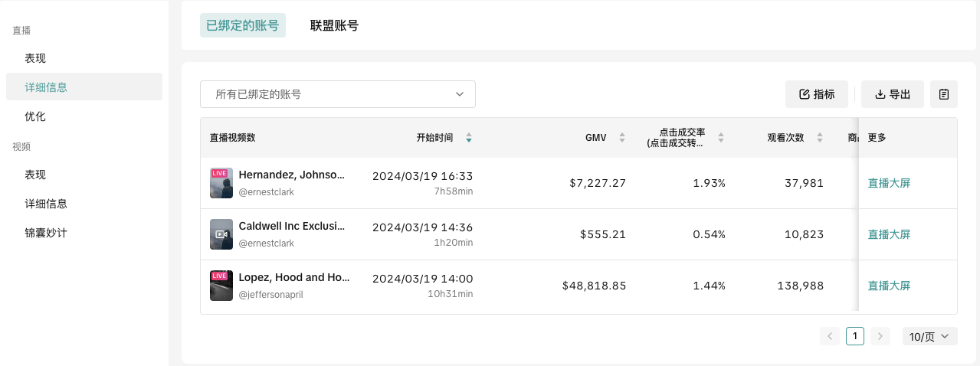
Task: Select the 已绑定的账号 tab
Action: coord(242,25)
